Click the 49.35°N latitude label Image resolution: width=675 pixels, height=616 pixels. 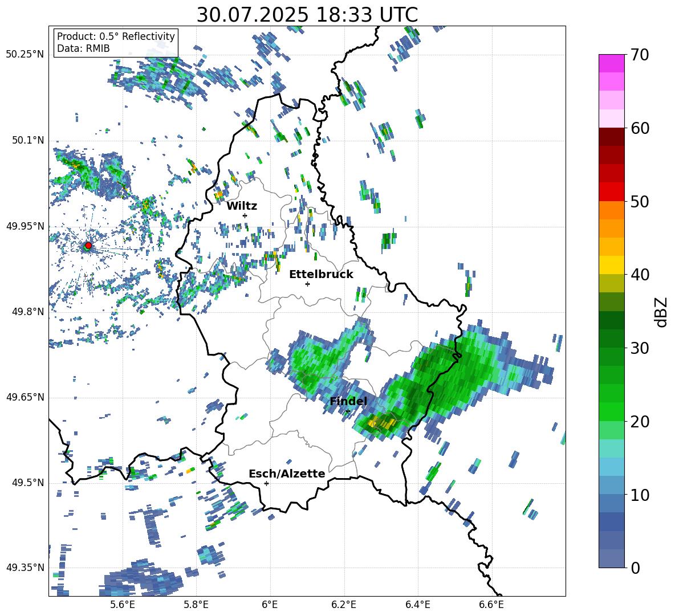tap(25, 568)
